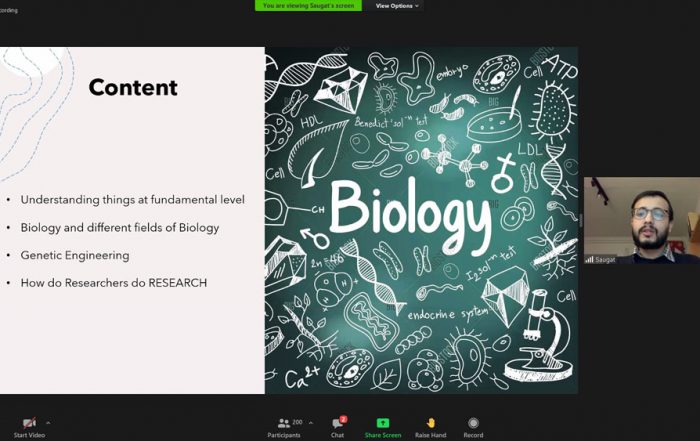Open the Participants panel icon
This screenshot has height=441, width=700.
click(x=283, y=423)
